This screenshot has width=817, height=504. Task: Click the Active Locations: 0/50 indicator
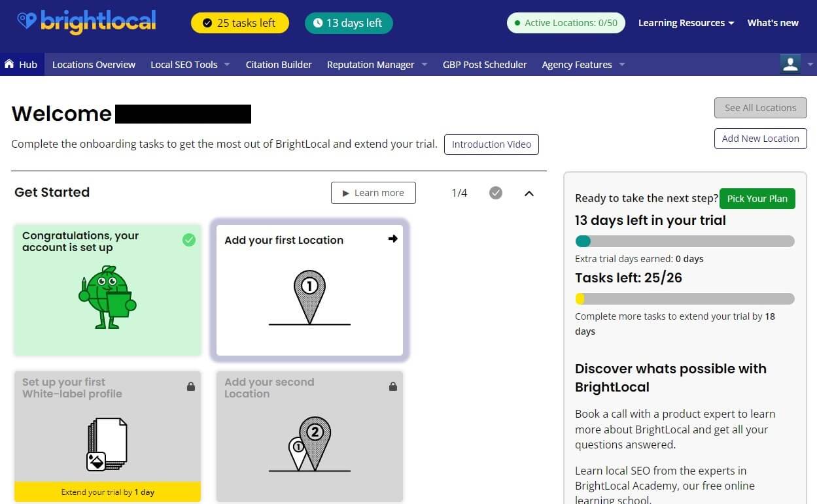[566, 23]
